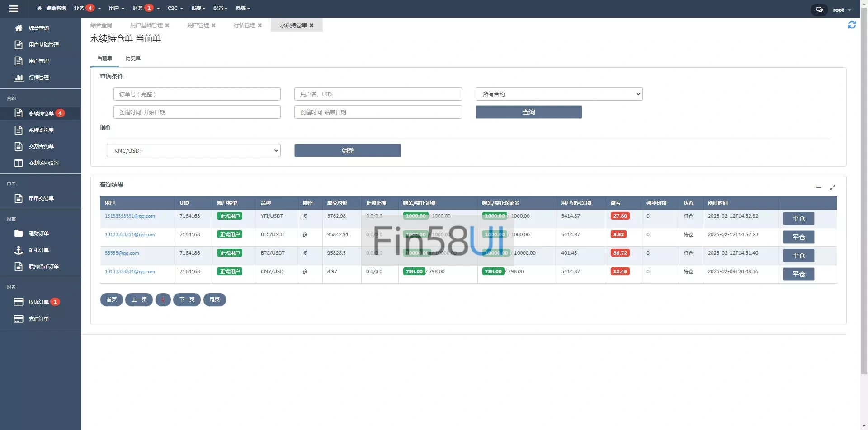Image resolution: width=868 pixels, height=430 pixels.
Task: Click the 矿机订单 anchor icon
Action: 19,250
